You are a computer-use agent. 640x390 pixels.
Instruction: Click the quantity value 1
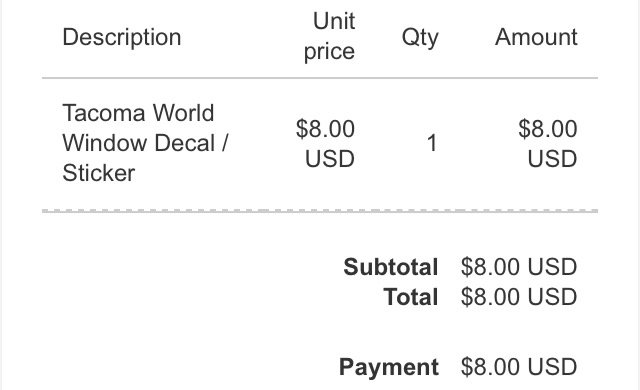click(432, 144)
